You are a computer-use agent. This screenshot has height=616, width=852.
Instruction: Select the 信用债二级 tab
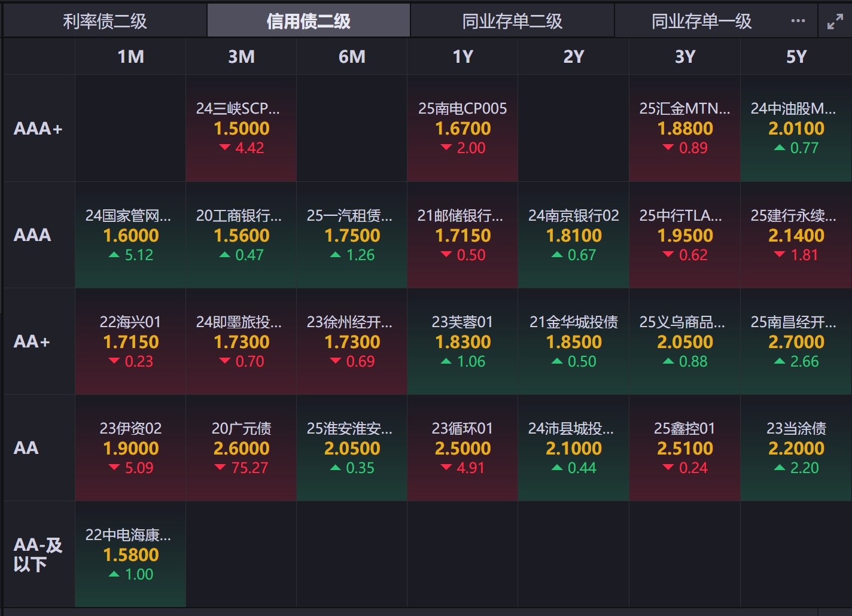309,22
